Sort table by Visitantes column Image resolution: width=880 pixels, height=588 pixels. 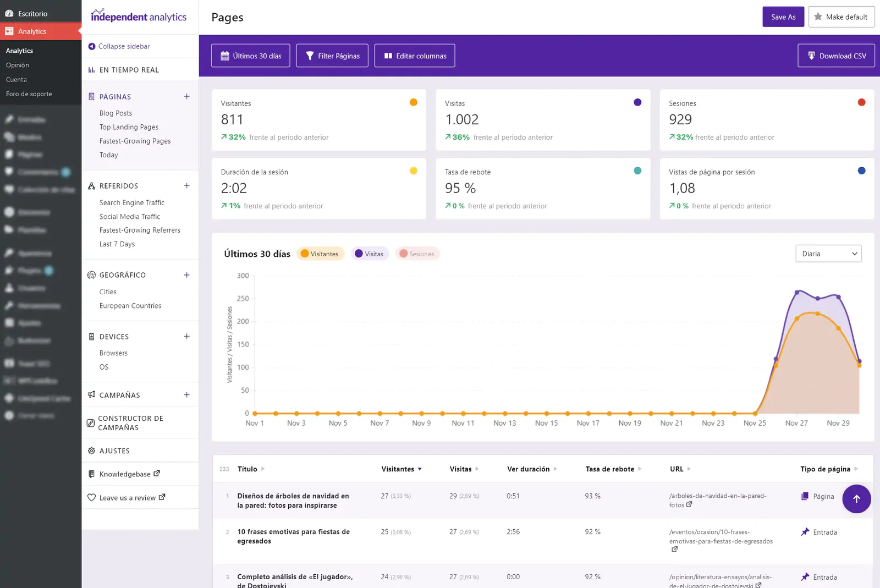pos(402,469)
